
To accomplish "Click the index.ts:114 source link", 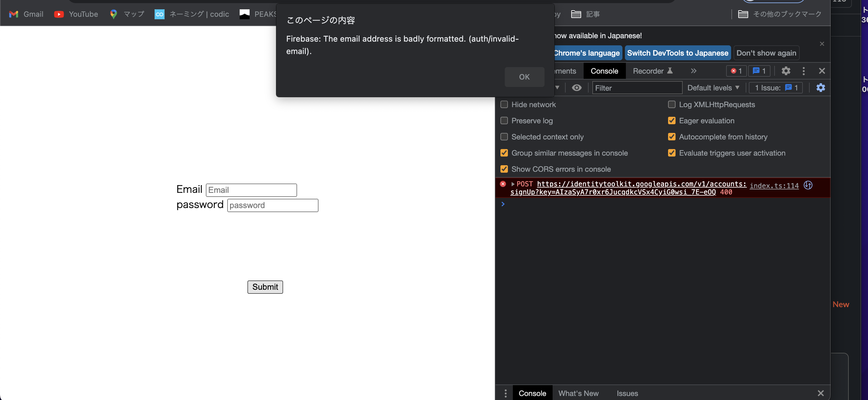I will [774, 186].
